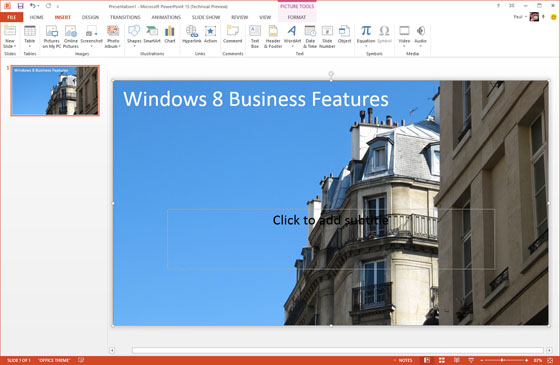
Task: Insert a SmartArt graphic
Action: [x=152, y=35]
